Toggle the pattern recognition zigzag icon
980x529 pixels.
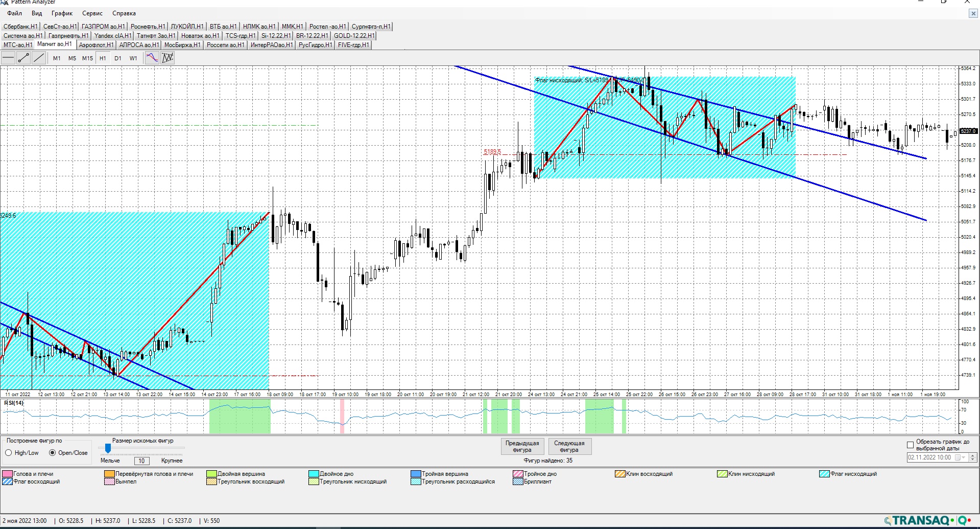[x=168, y=58]
